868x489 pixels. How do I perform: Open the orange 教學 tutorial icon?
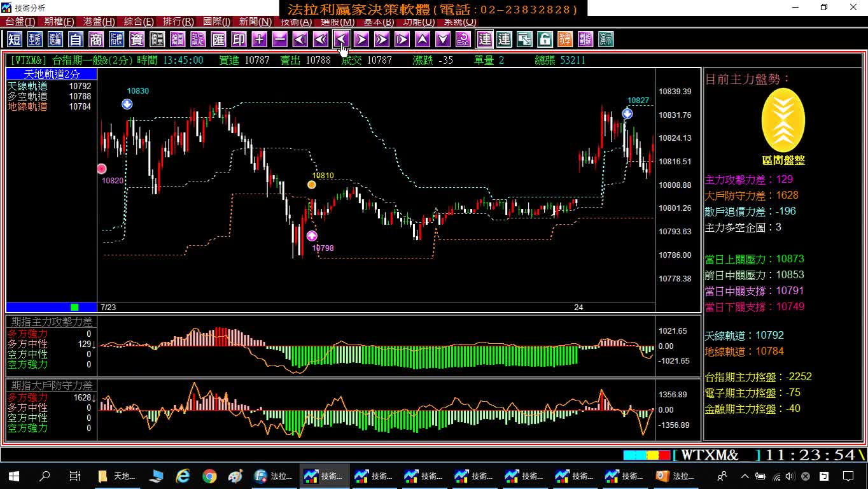pos(565,39)
